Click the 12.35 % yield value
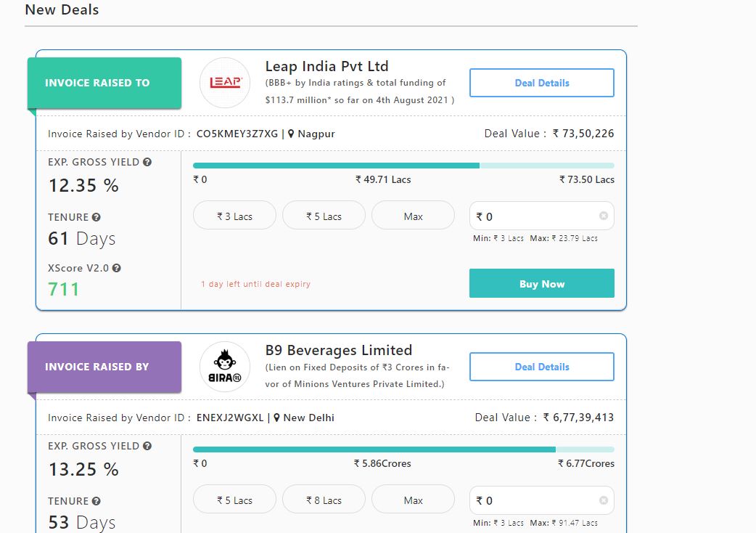 pyautogui.click(x=83, y=185)
